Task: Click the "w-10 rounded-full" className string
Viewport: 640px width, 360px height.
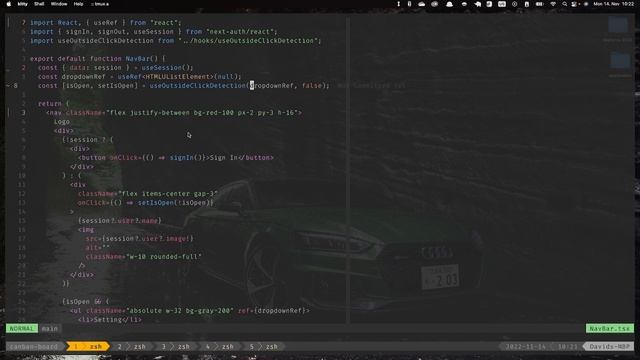Action: click(164, 257)
